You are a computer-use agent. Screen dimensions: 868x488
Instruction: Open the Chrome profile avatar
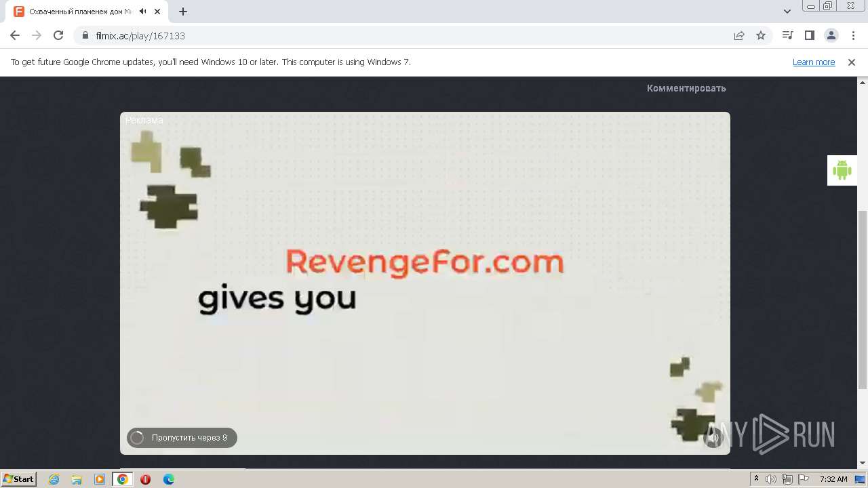pos(831,35)
